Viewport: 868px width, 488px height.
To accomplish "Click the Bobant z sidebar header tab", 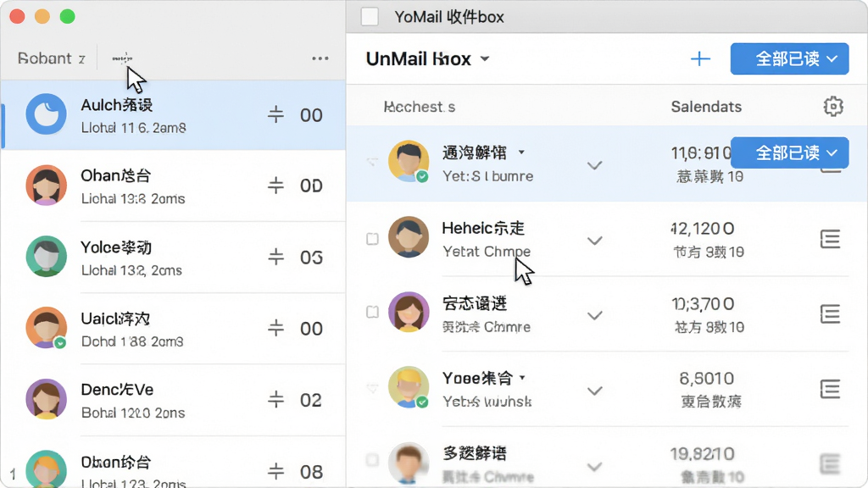I will 51,58.
